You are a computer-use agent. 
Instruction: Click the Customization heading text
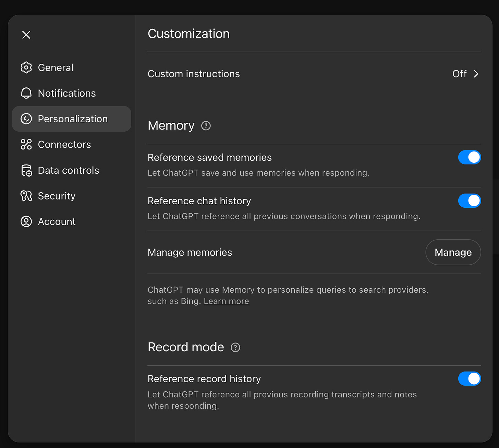pyautogui.click(x=189, y=34)
